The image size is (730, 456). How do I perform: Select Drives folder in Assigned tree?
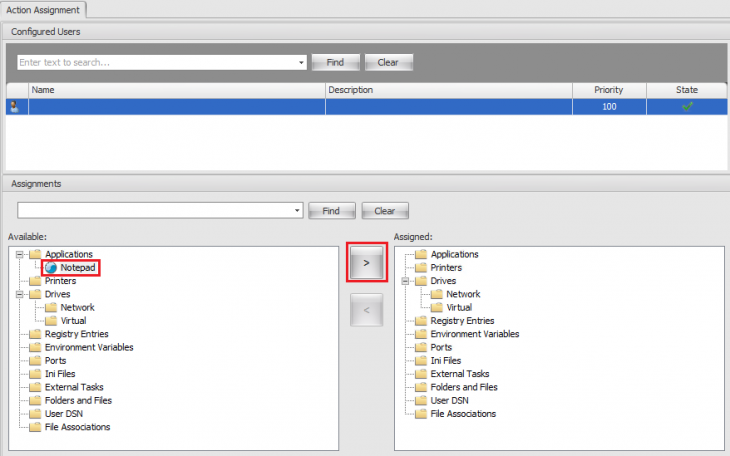click(443, 281)
